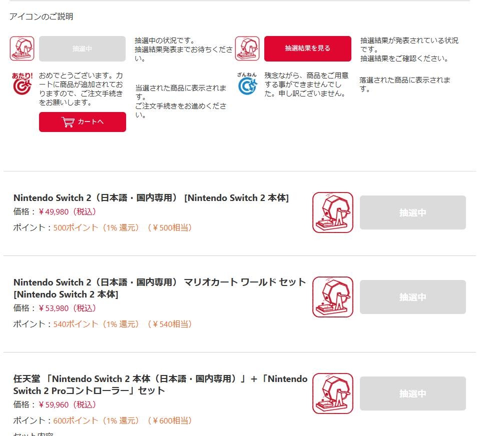Click the gray 抽選中 button in the legend
Viewport: 504px width, 436px height.
pos(82,48)
